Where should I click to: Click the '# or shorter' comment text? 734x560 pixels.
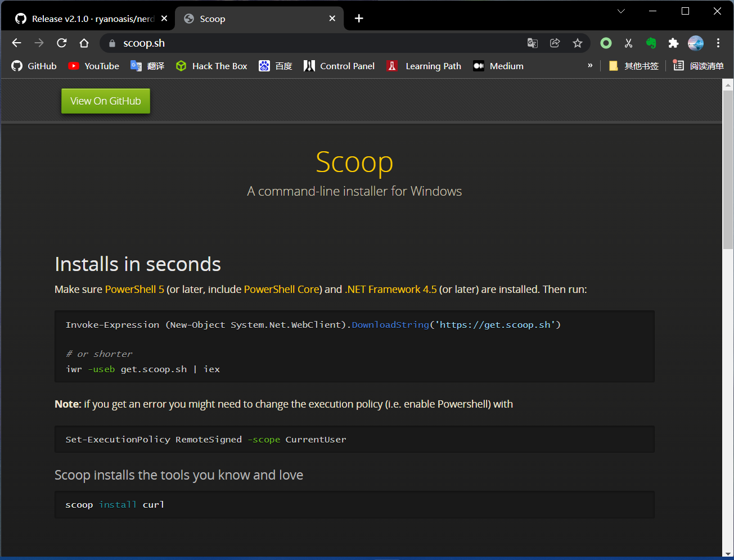tap(99, 354)
